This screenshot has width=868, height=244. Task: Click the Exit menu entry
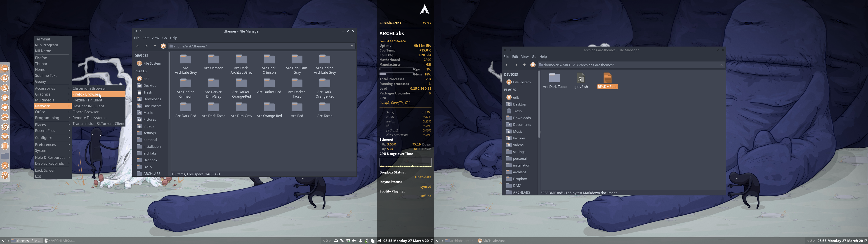(x=53, y=176)
